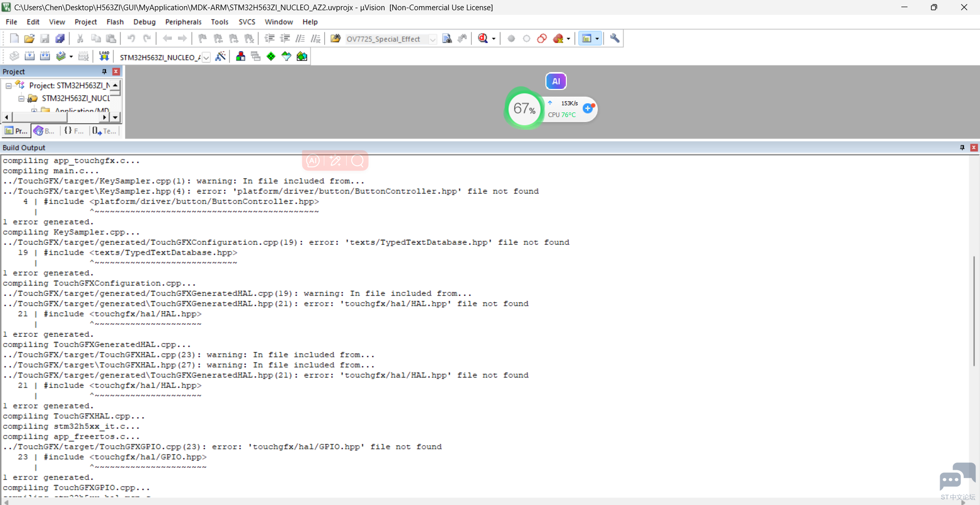Switch to the Functions (F...) tab
The image size is (980, 505).
point(74,131)
